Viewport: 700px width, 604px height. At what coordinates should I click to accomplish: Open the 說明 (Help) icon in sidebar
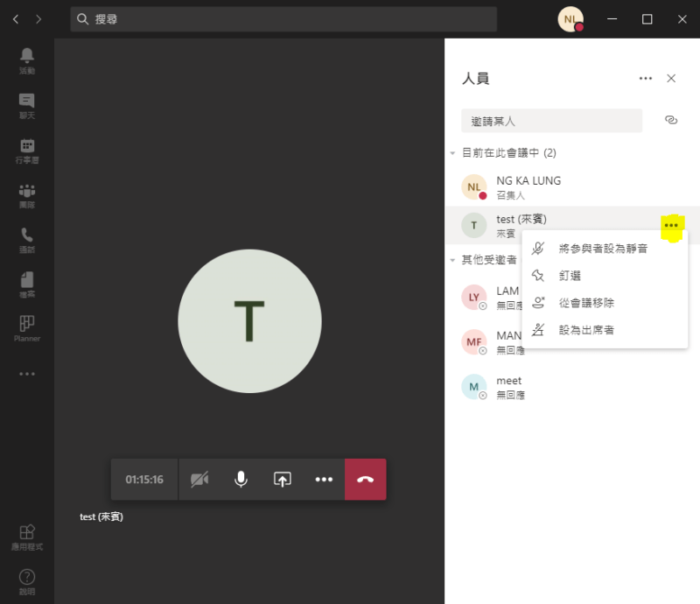26,579
